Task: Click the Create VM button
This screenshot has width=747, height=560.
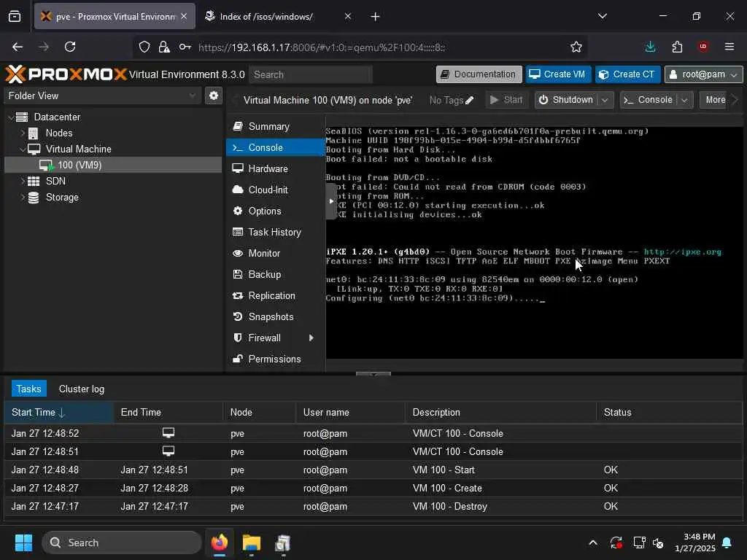Action: [x=558, y=74]
